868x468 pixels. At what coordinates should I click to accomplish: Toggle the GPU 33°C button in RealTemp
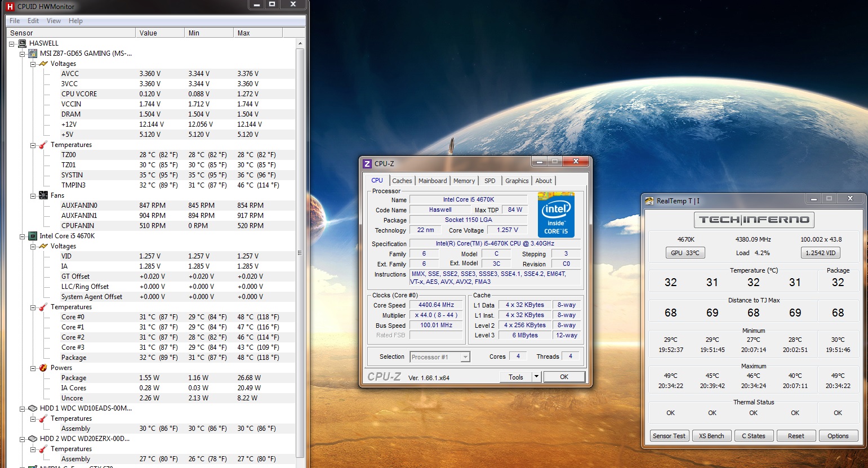tap(685, 253)
